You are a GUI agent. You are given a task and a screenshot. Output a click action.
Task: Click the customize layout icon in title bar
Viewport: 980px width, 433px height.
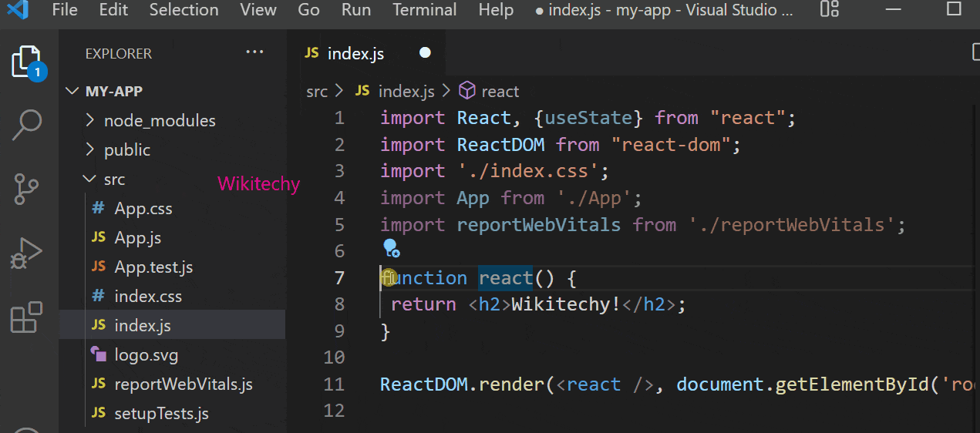(830, 10)
